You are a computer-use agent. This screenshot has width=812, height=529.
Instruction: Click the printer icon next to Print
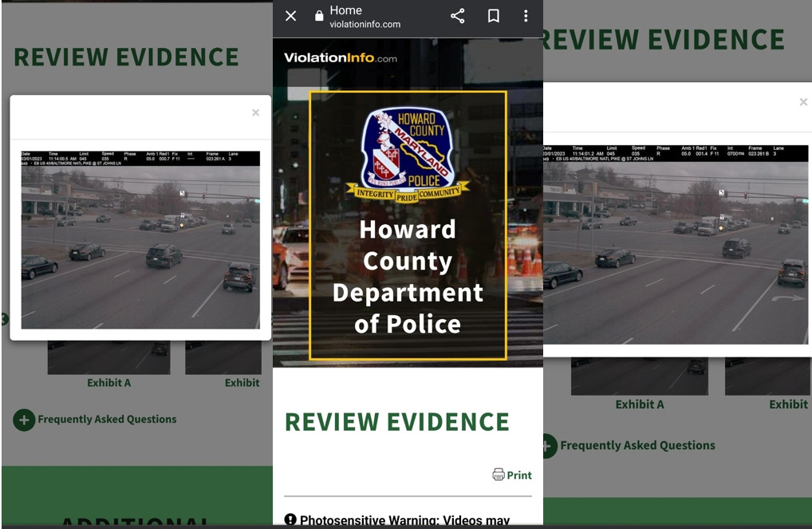coord(499,475)
